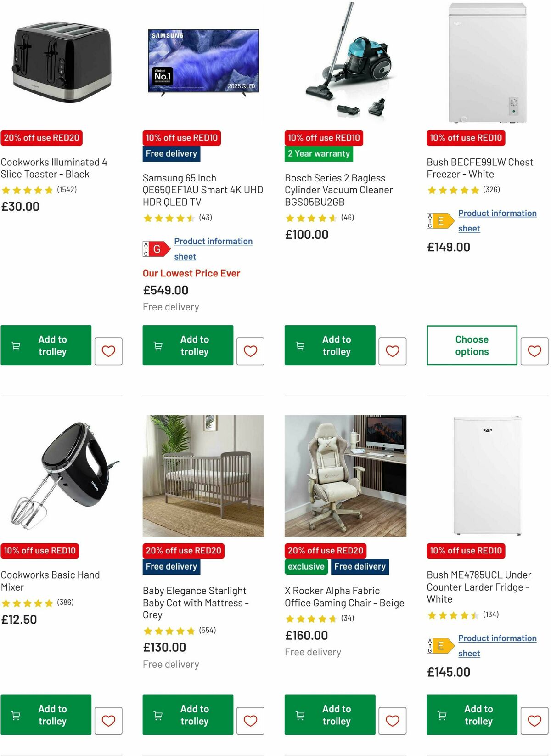Viewport: 551px width, 756px height.
Task: Click the heart icon for the Bush chest freezer
Action: pos(535,351)
